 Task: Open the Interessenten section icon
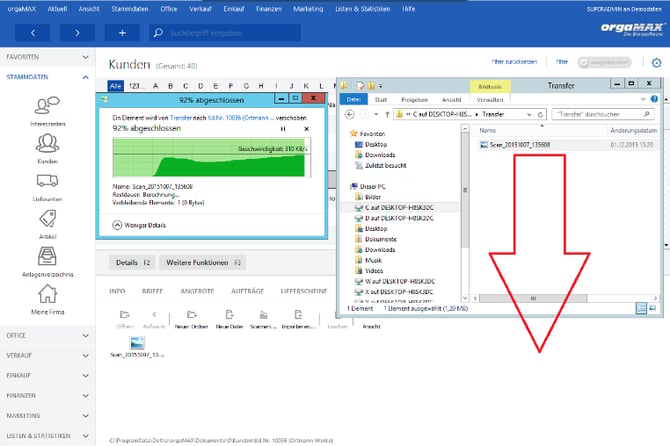47,105
